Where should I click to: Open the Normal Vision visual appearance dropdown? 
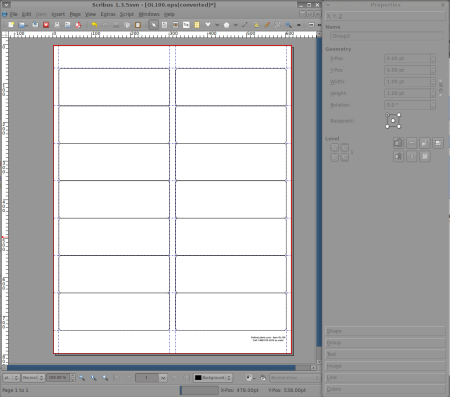click(x=295, y=378)
